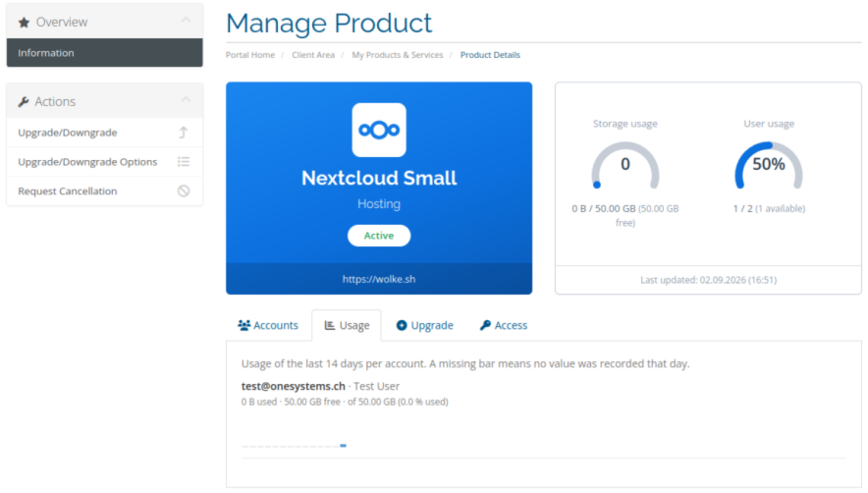Click the Active status badge
868x493 pixels.
tap(379, 236)
